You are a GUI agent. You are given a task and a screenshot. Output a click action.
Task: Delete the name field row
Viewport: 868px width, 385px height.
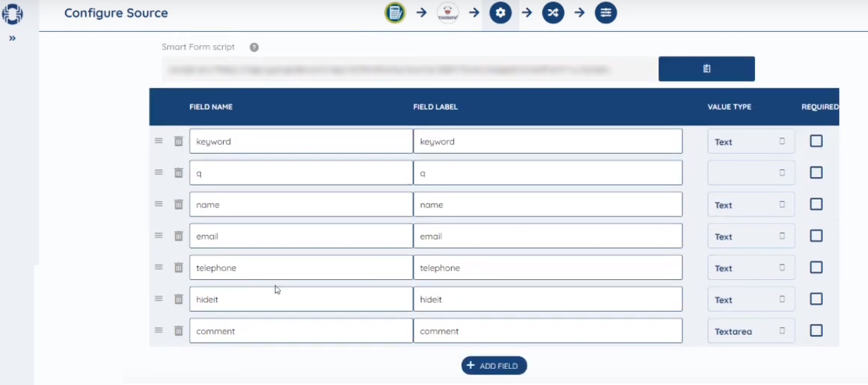coord(179,204)
